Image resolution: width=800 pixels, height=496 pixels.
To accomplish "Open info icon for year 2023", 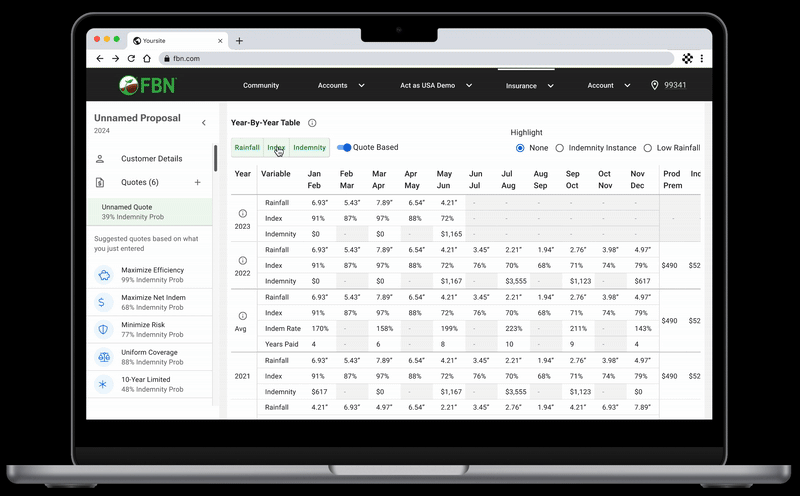I will pos(243,213).
